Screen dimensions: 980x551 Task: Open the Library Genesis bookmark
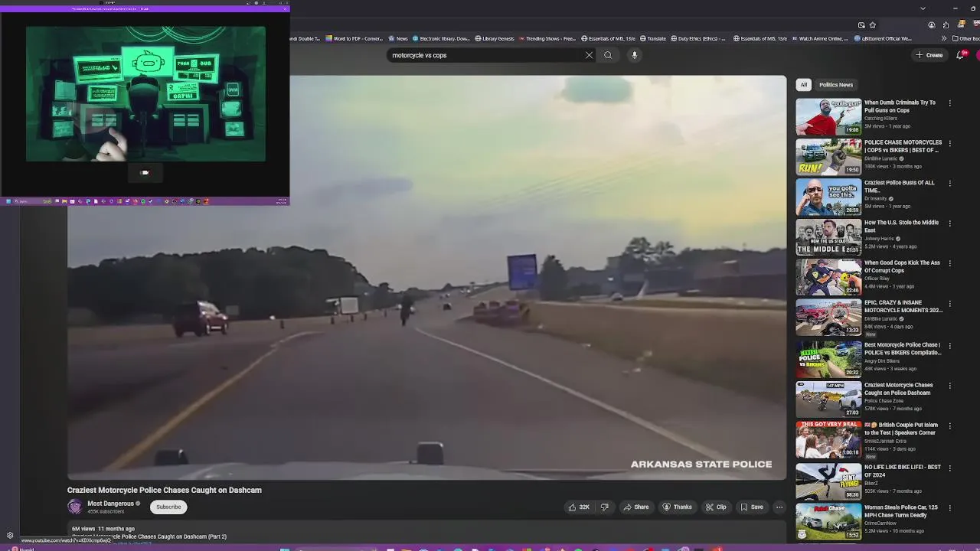tap(495, 38)
